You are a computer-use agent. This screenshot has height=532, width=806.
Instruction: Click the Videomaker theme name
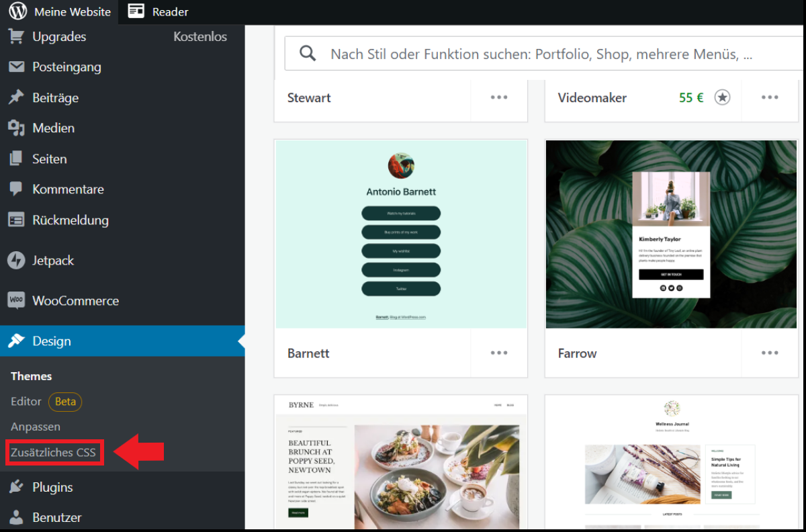click(x=592, y=97)
